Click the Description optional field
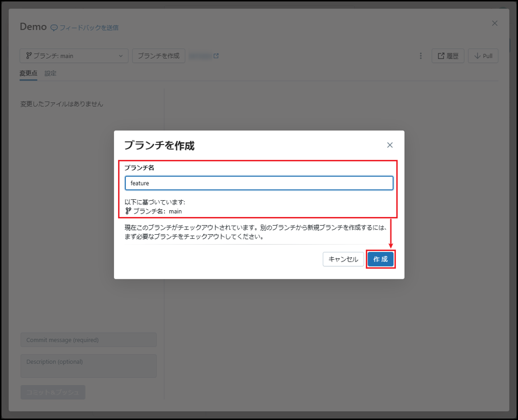 point(88,366)
